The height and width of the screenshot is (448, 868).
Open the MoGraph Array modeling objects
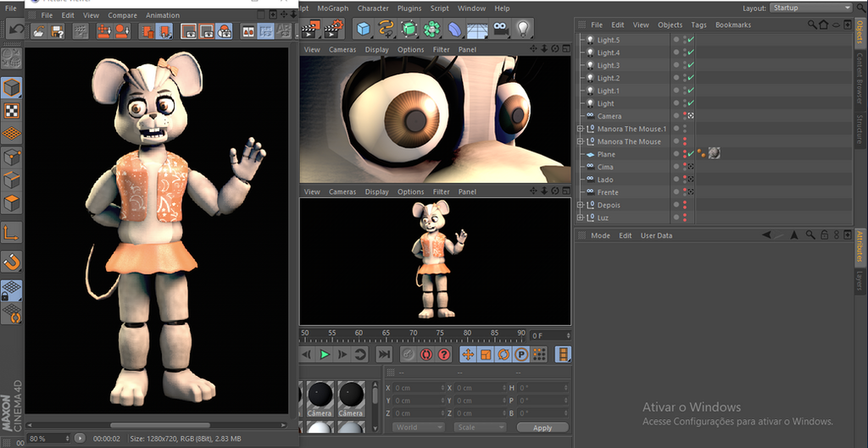(x=431, y=29)
